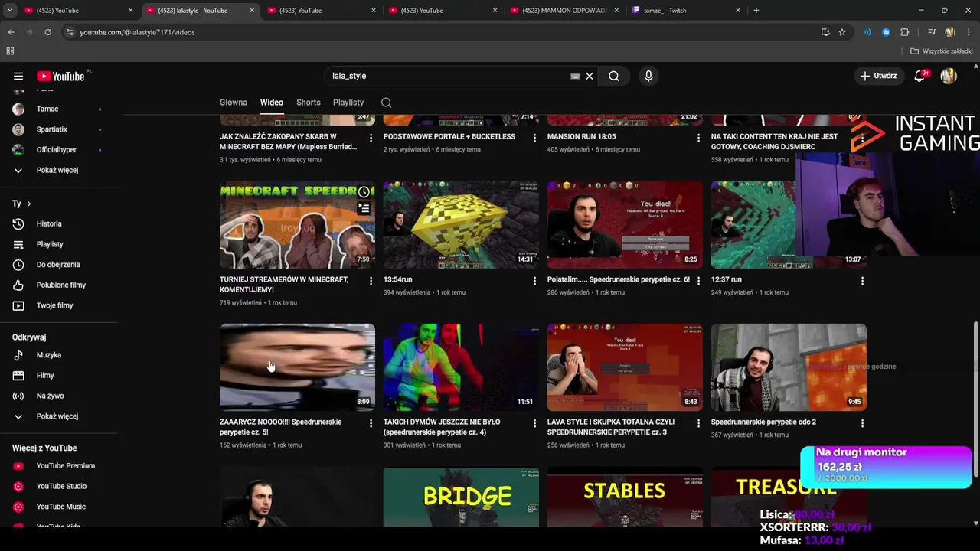Open STABLES video thumbnail
The height and width of the screenshot is (551, 980).
pyautogui.click(x=625, y=497)
